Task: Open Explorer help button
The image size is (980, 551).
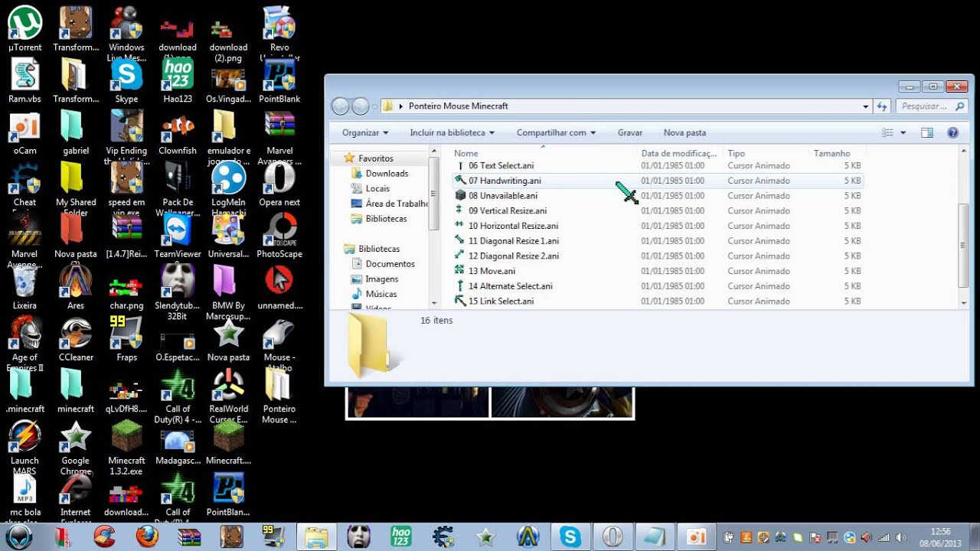Action: click(x=953, y=132)
